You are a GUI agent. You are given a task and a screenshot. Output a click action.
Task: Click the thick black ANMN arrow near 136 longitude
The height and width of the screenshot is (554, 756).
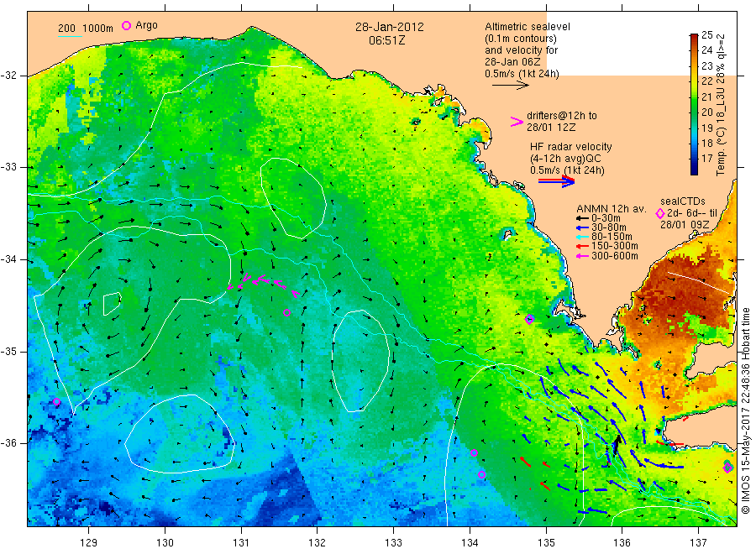[x=617, y=443]
